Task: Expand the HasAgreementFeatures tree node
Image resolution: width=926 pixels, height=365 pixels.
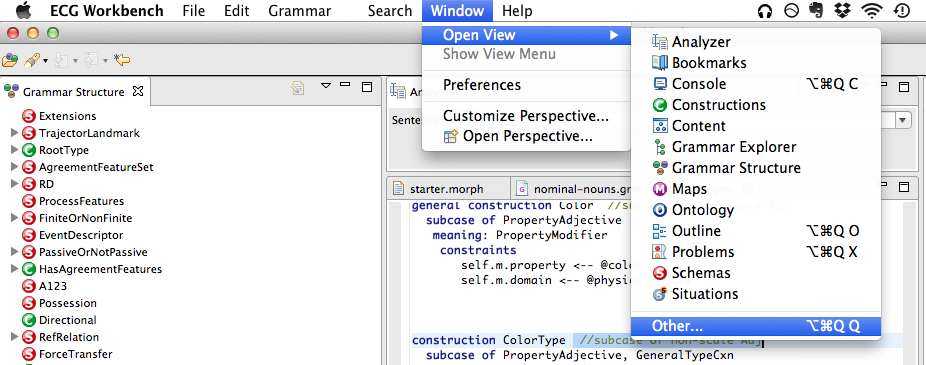Action: pos(15,269)
